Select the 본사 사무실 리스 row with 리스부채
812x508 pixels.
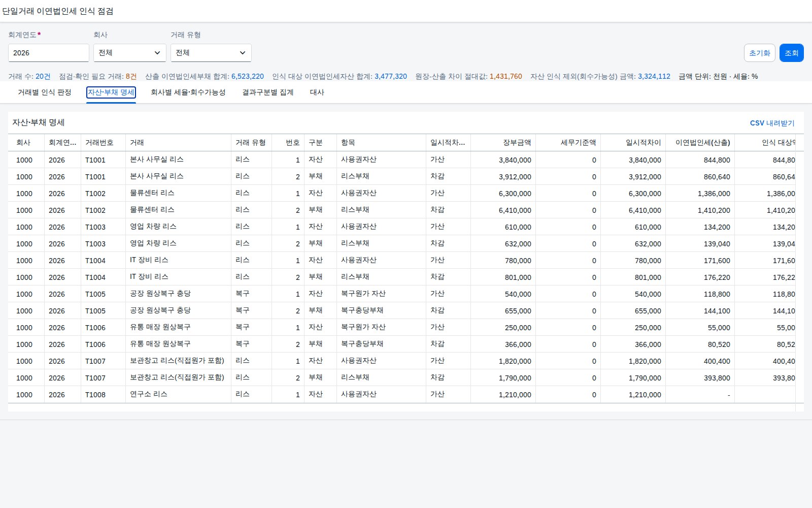pos(402,176)
